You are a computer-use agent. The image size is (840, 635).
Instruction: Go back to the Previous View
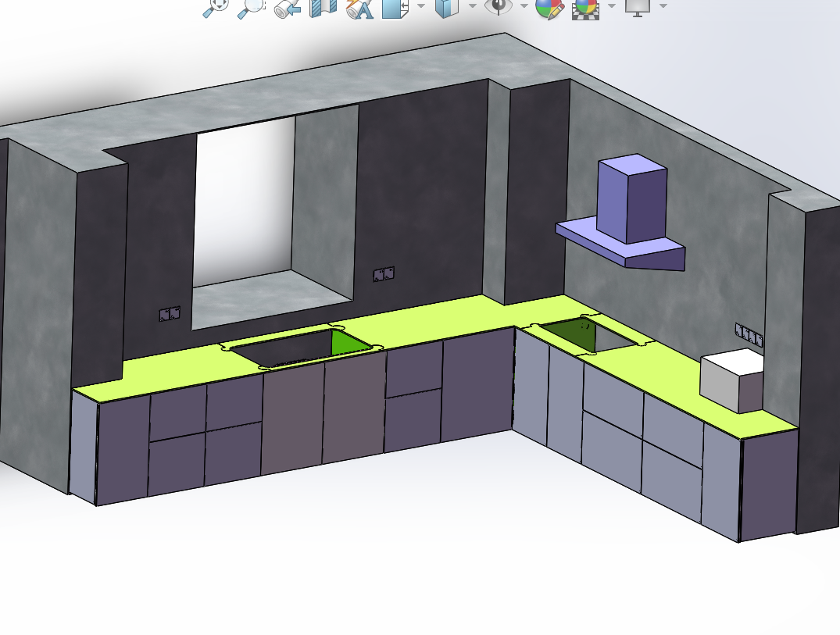click(x=288, y=8)
